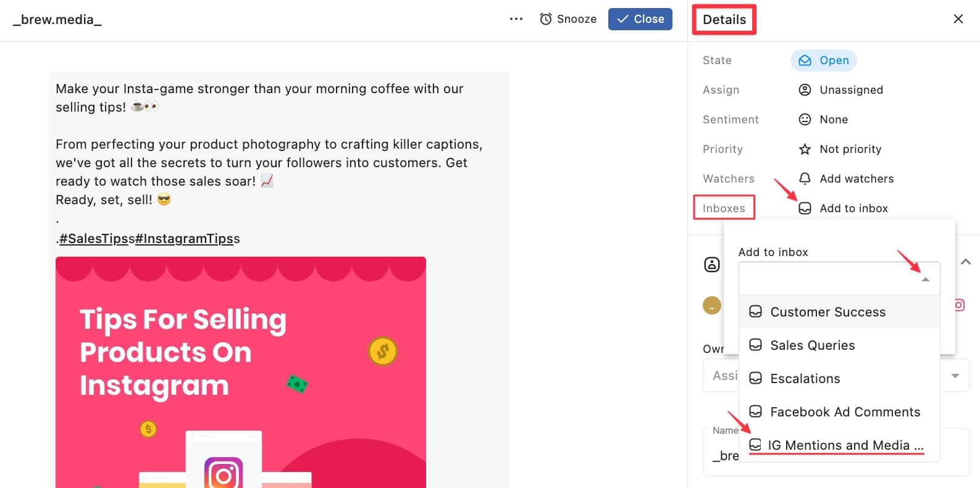Snooze this conversation

point(568,19)
